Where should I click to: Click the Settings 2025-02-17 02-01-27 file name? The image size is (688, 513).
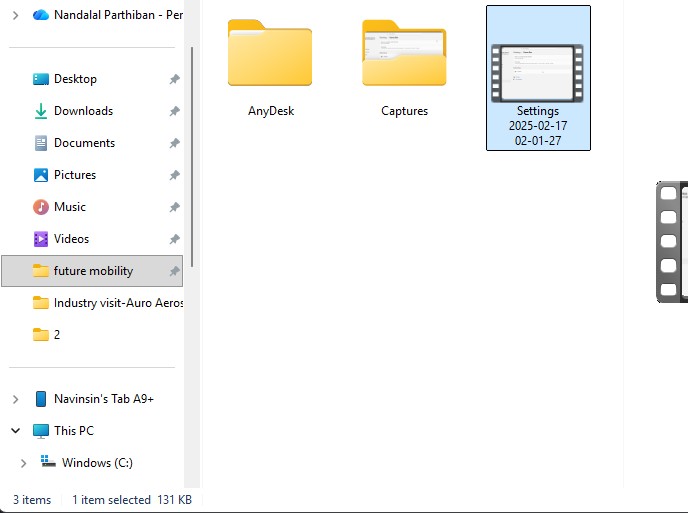[x=538, y=126]
